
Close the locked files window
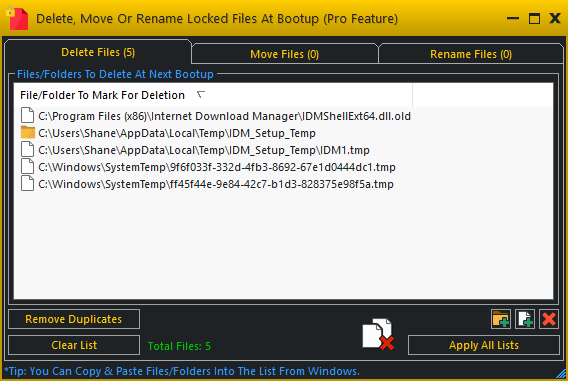[555, 18]
